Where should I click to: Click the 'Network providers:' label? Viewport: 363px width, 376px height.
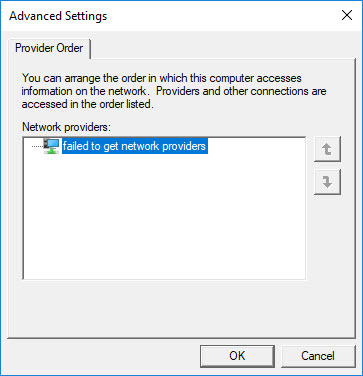tap(66, 127)
